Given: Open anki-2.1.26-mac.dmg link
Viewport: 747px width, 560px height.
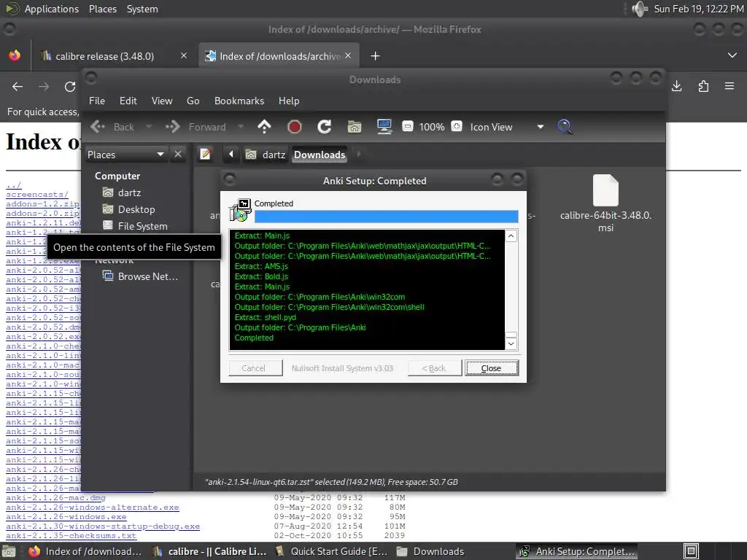Looking at the screenshot, I should (55, 497).
